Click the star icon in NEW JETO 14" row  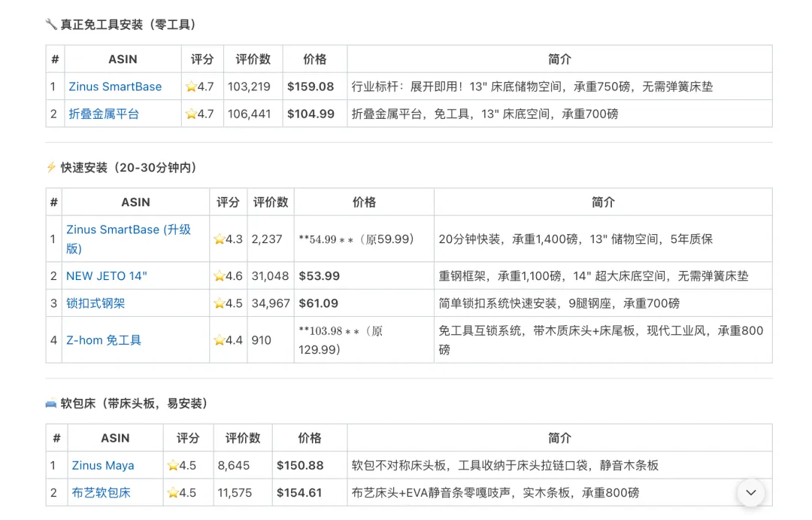coord(220,276)
